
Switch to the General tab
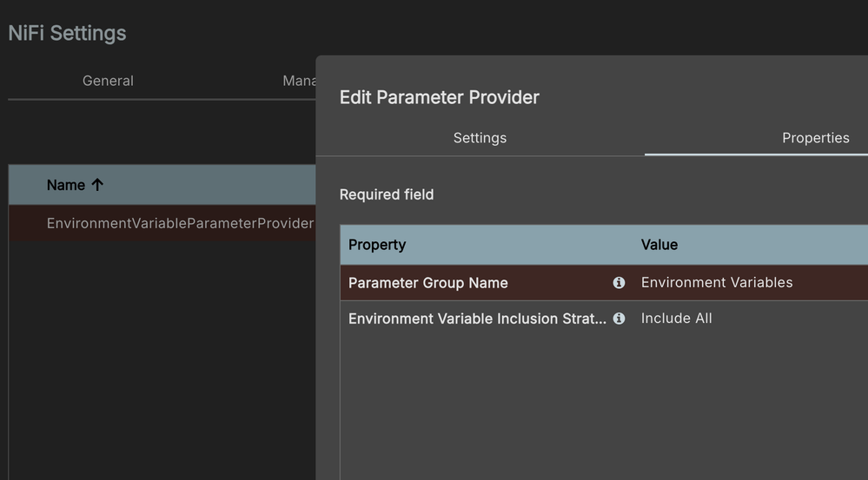108,81
